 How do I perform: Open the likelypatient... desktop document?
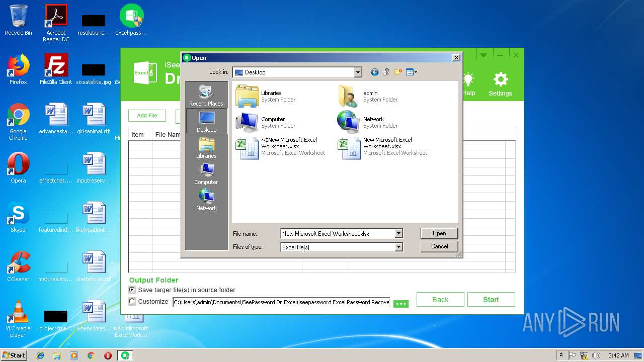tap(94, 217)
